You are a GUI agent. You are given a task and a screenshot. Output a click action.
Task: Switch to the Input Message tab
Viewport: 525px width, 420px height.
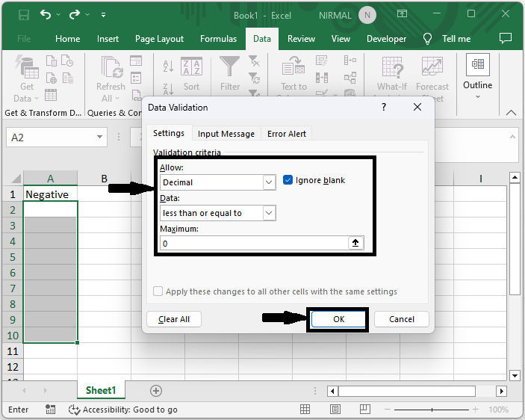click(x=226, y=134)
